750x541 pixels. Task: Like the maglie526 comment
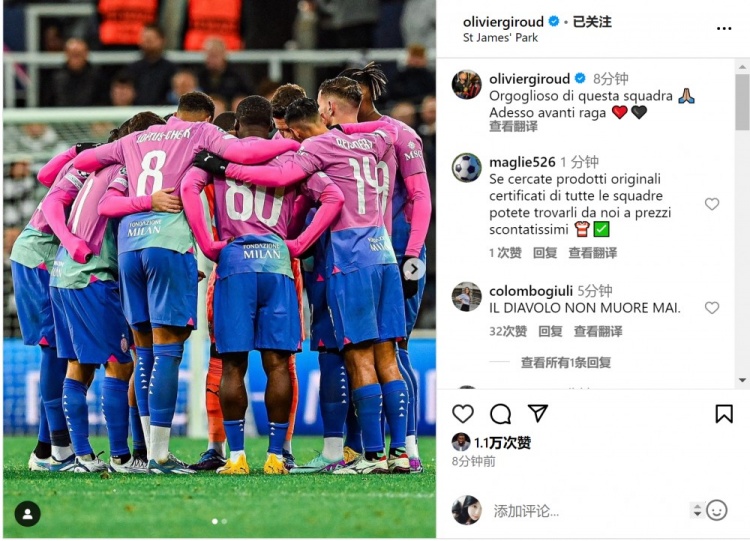coord(712,204)
